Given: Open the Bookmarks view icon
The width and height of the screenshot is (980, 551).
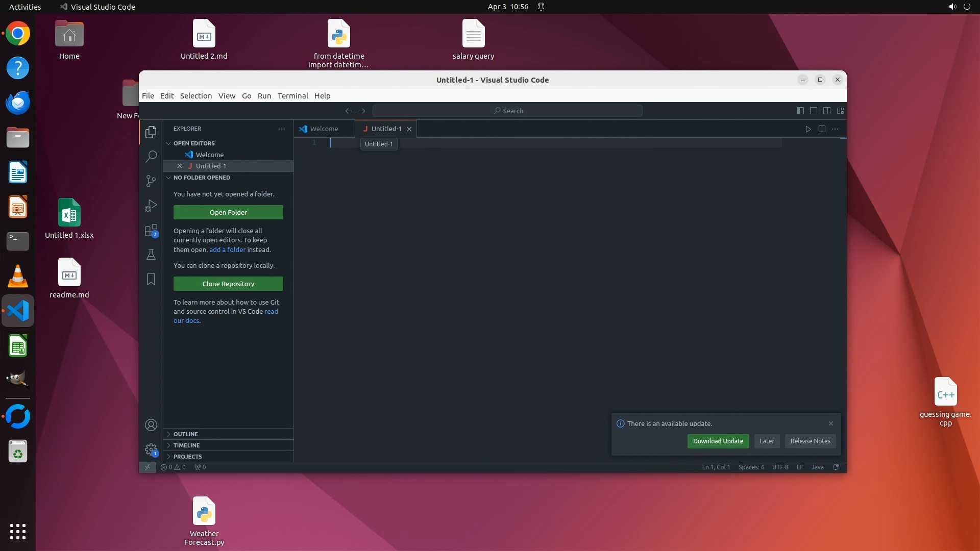Looking at the screenshot, I should click(151, 279).
